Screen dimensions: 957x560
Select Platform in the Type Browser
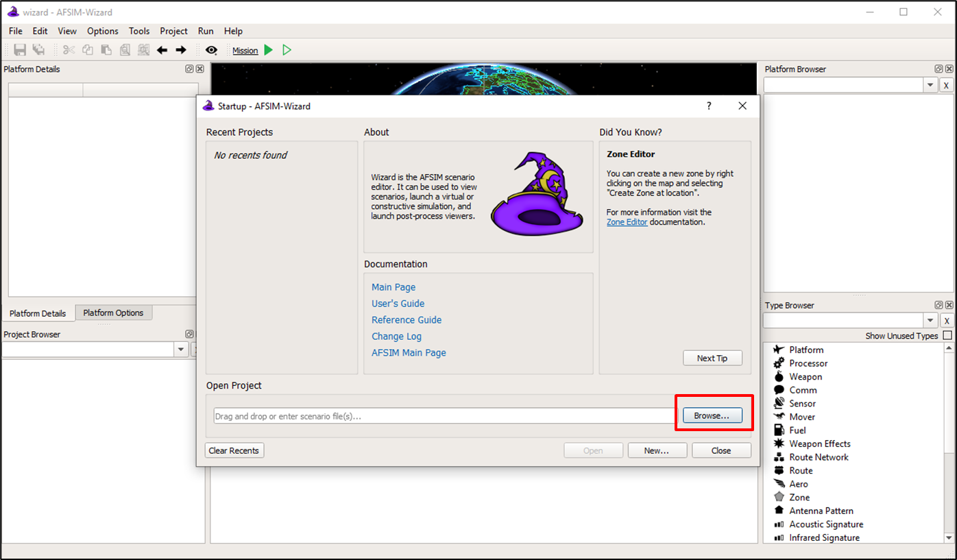(806, 350)
